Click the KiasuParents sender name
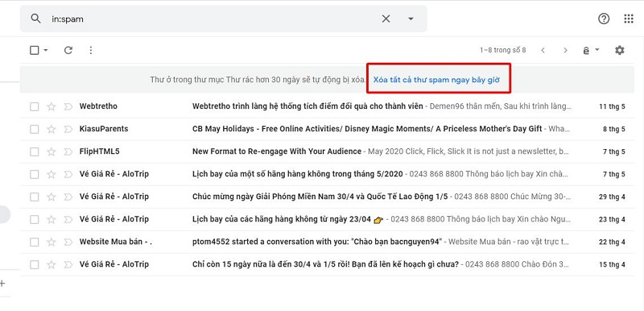Image resolution: width=644 pixels, height=311 pixels. 104,129
